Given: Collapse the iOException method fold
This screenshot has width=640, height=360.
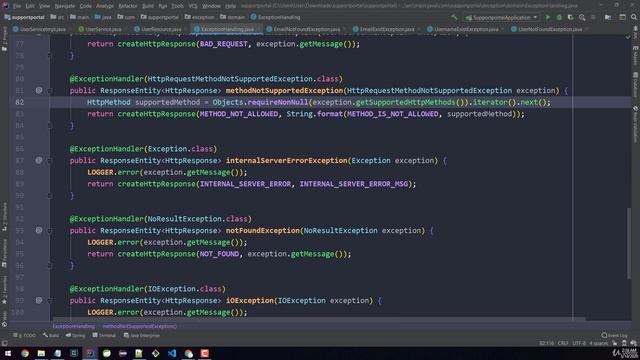Looking at the screenshot, I should coord(50,301).
